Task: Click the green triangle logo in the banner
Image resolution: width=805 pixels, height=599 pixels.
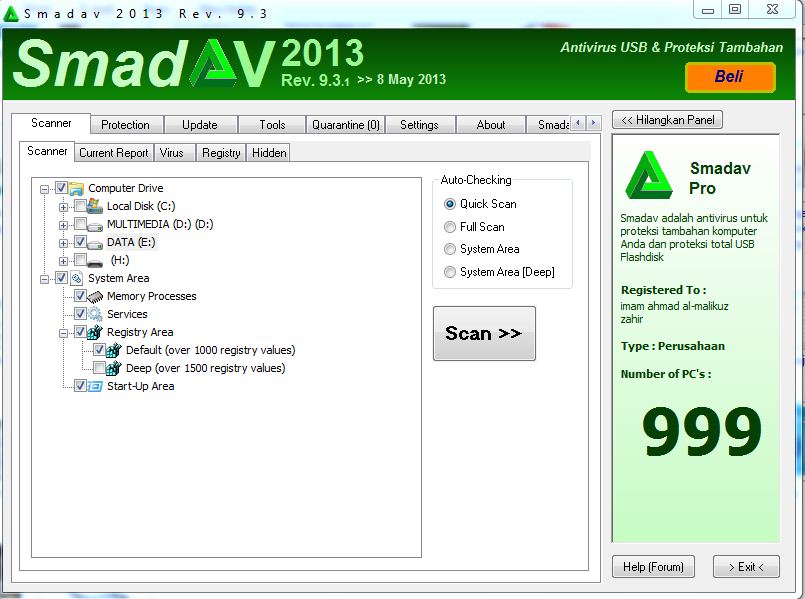Action: pyautogui.click(x=213, y=64)
